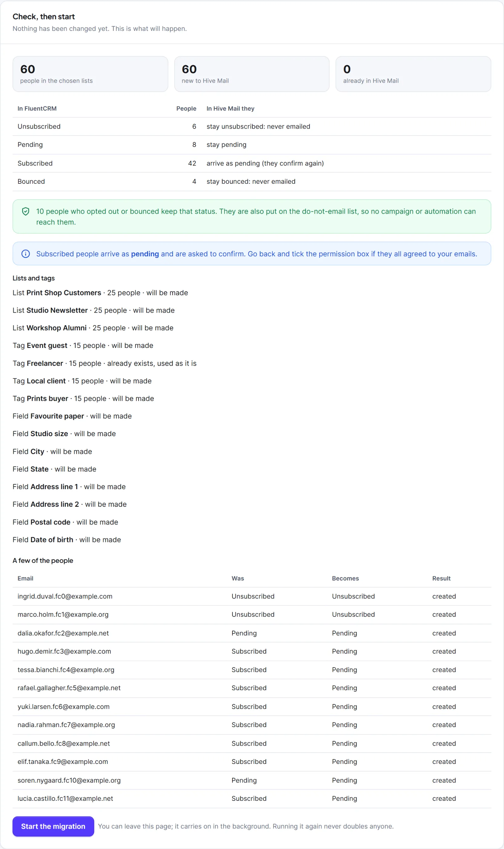Click the Subscribed count 42
Image resolution: width=504 pixels, height=849 pixels.
(192, 164)
